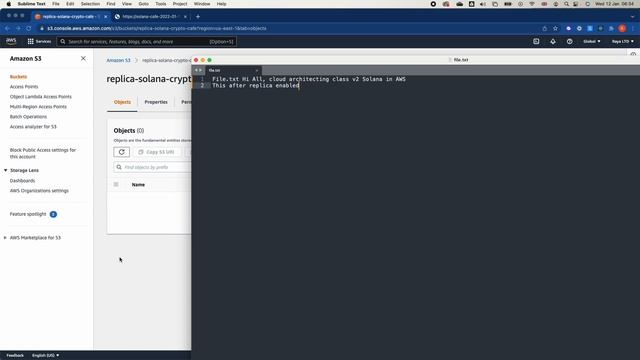Switch to the solana-cafe-2022 browser tab
This screenshot has width=640, height=360.
(150, 16)
